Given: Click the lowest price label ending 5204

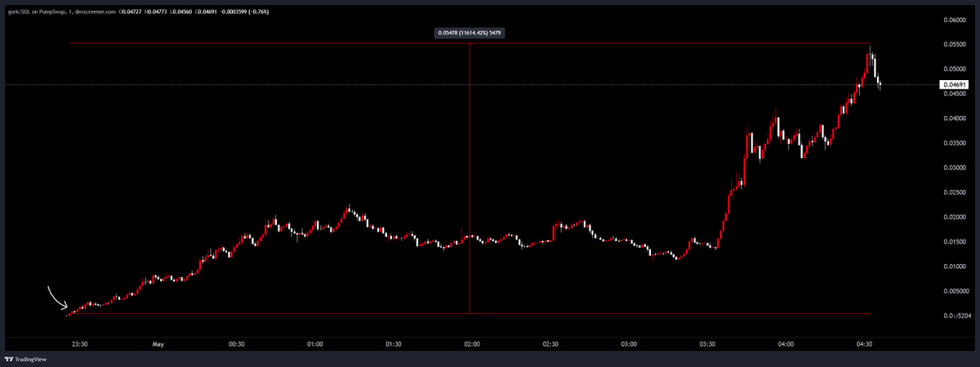Looking at the screenshot, I should [x=956, y=316].
